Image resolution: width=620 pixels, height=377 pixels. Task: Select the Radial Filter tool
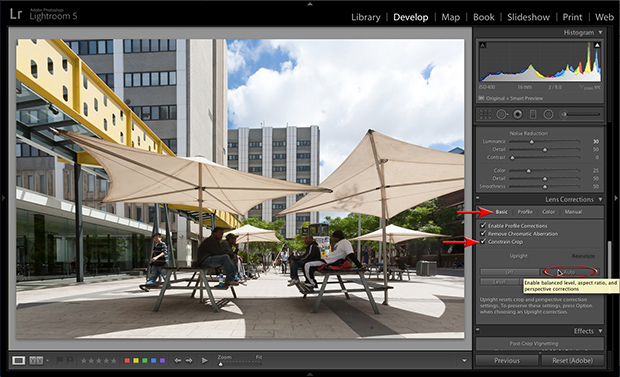548,115
